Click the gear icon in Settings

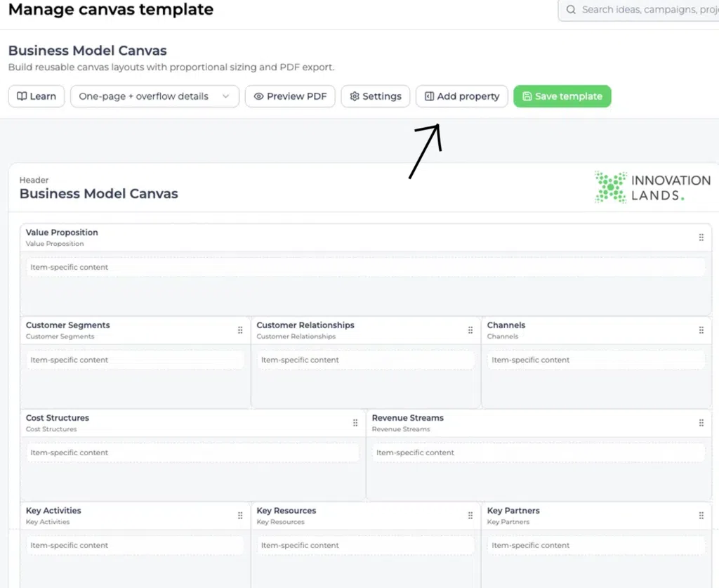[x=355, y=96]
